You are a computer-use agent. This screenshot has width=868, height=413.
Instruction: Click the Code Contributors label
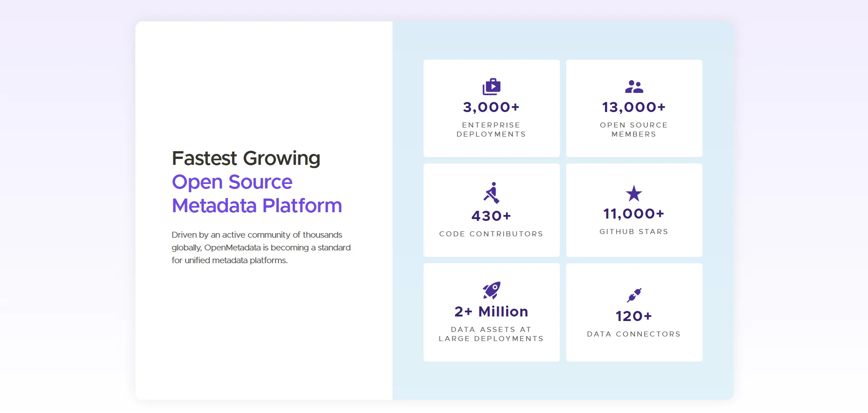pos(491,234)
